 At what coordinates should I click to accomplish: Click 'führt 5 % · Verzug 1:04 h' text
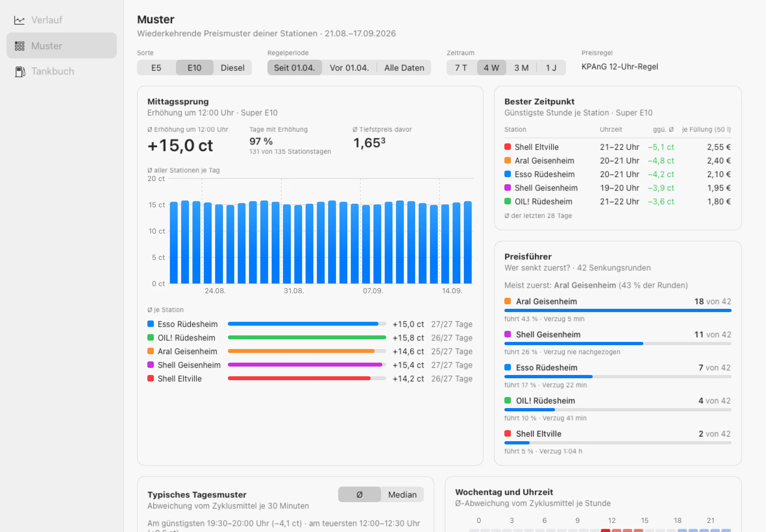tap(543, 451)
